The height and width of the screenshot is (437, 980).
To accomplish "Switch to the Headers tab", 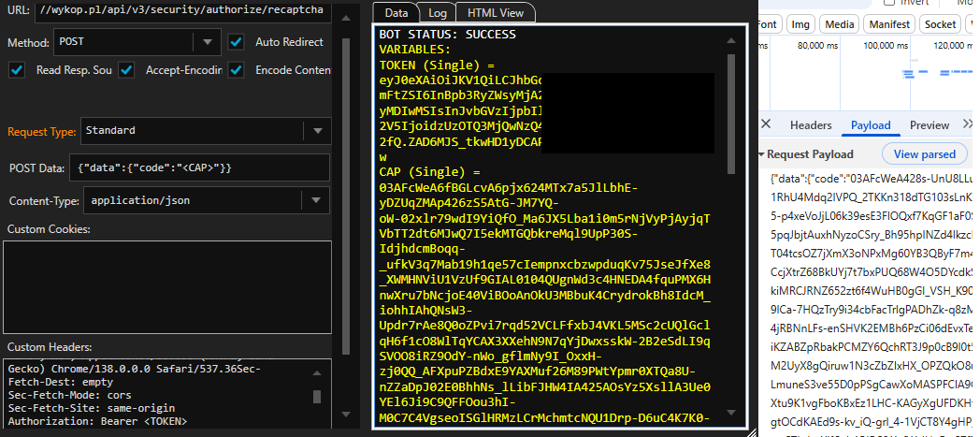I will click(810, 125).
